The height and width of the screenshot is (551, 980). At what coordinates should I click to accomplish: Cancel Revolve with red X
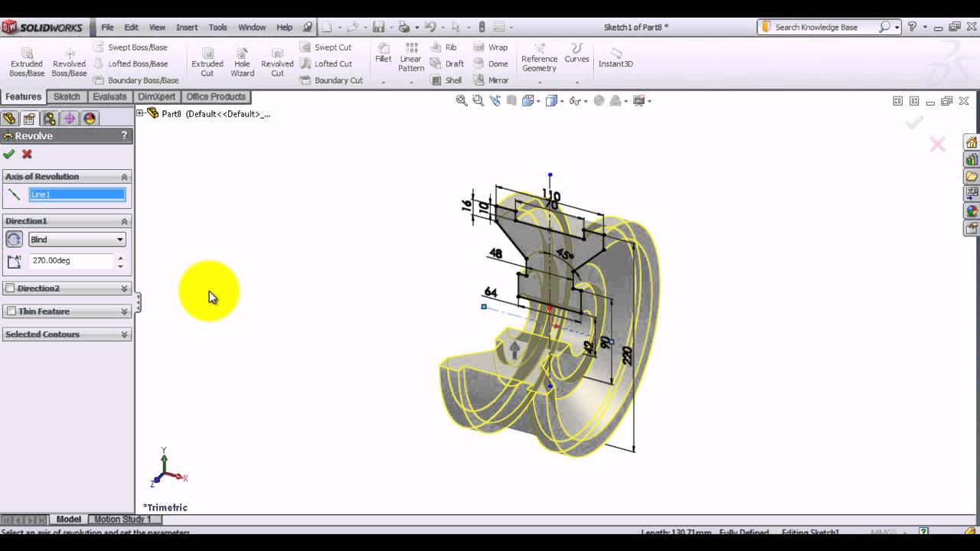pos(27,154)
